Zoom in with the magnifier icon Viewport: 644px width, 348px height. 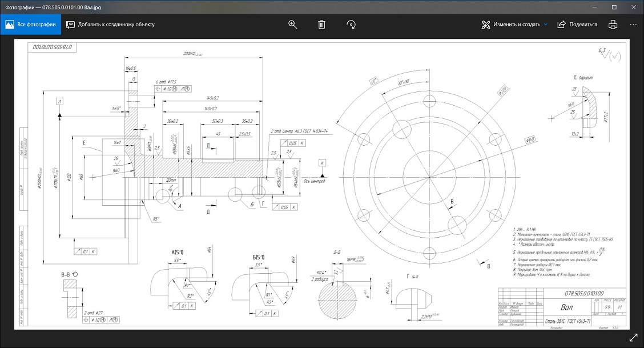pos(292,25)
